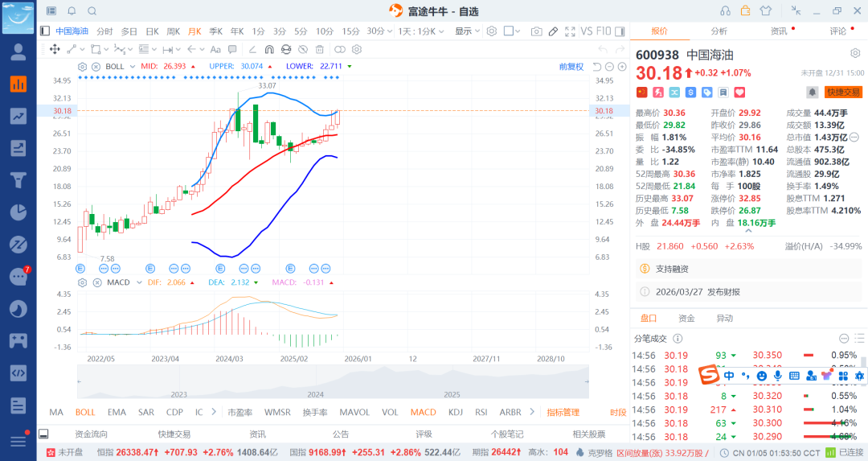Image resolution: width=868 pixels, height=461 pixels.
Task: Open the account profile icon in sidebar
Action: click(x=18, y=51)
